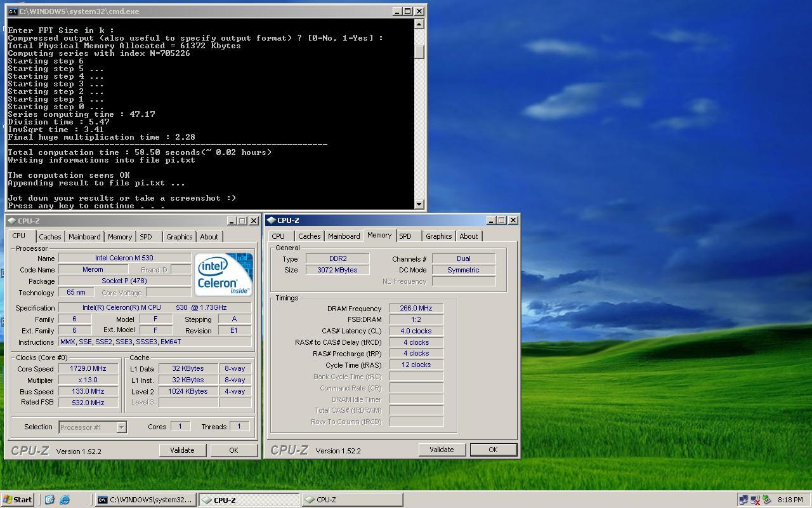Click the Instructions field 'MMX, SSE, SSE2...'
The image size is (812, 508).
(x=155, y=342)
